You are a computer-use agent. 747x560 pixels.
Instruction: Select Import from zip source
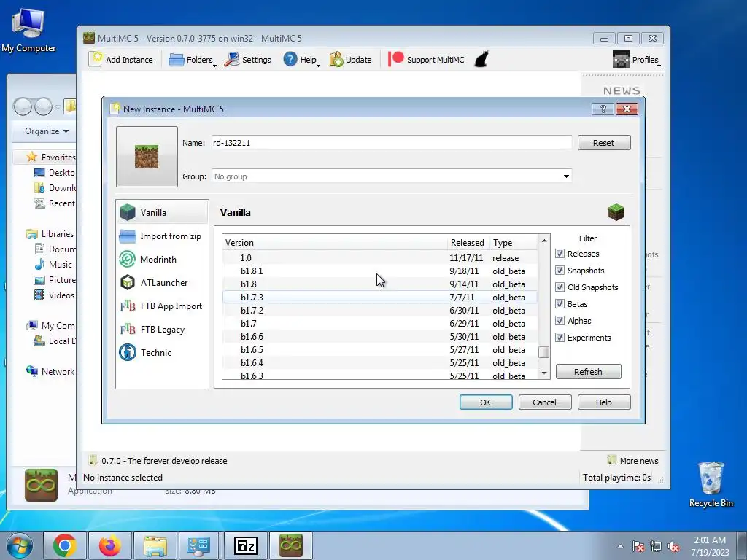(162, 236)
